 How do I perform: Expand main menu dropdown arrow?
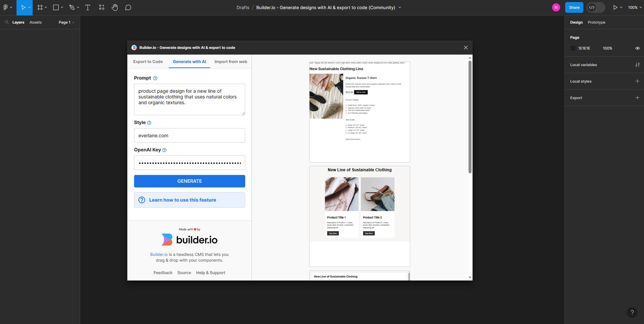pos(11,7)
